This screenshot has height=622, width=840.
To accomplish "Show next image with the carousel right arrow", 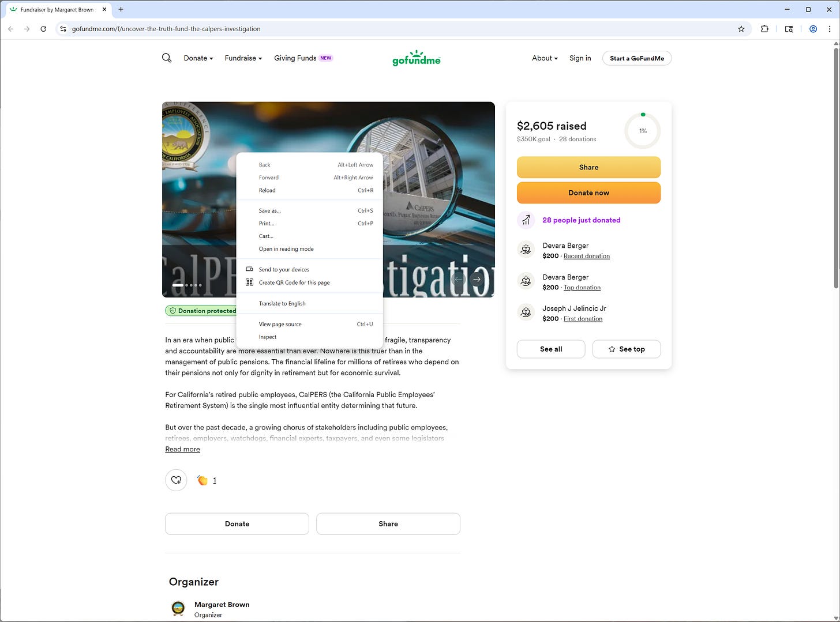I will pos(477,279).
